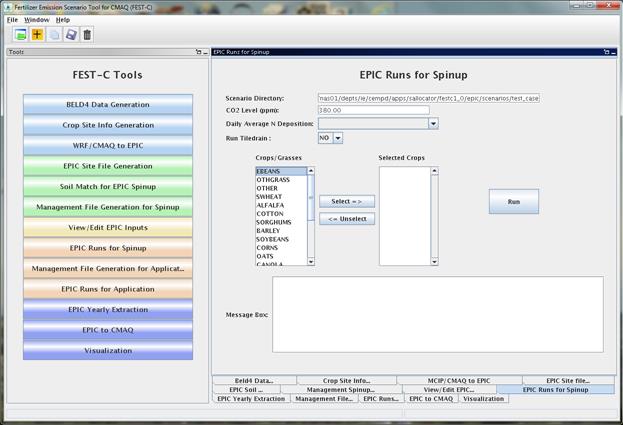Switch to the Beld4 Data tab
The height and width of the screenshot is (425, 623).
pos(254,381)
